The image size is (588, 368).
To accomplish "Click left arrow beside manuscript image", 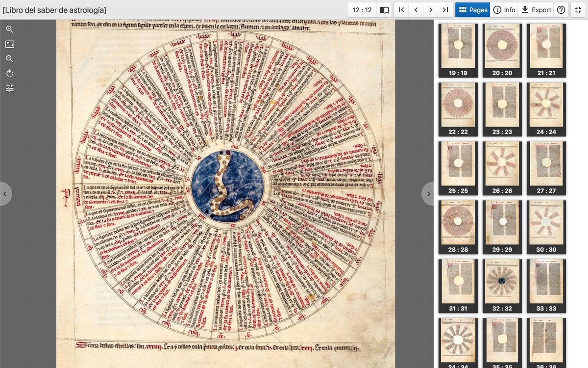I will coord(5,194).
